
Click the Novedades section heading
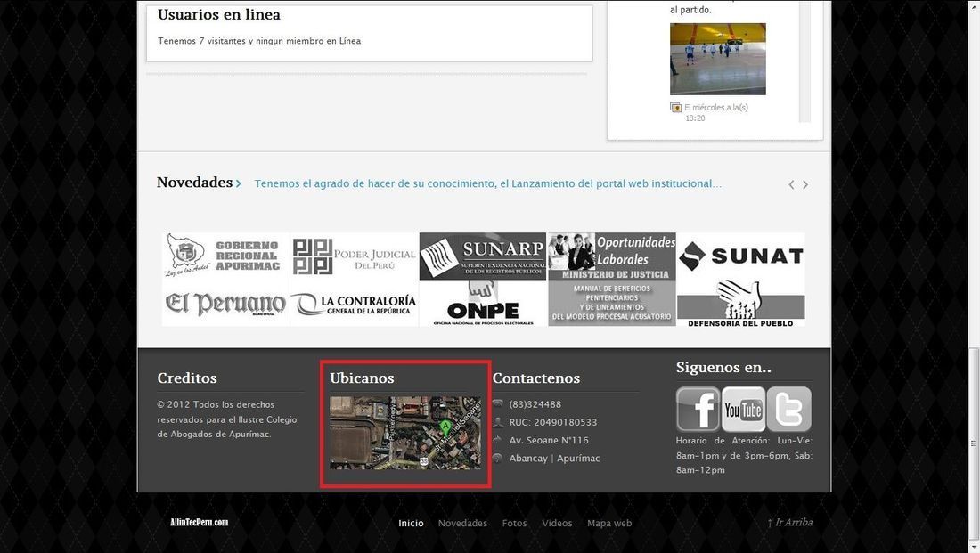tap(194, 183)
